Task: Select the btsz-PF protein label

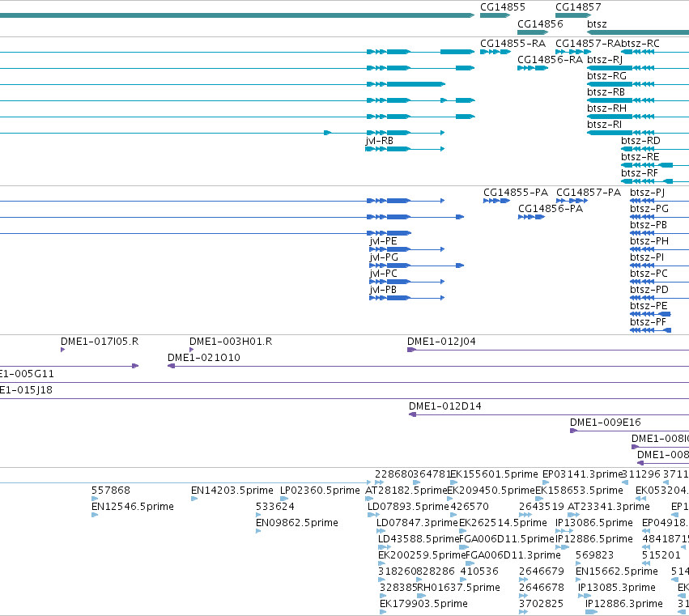Action: click(649, 322)
